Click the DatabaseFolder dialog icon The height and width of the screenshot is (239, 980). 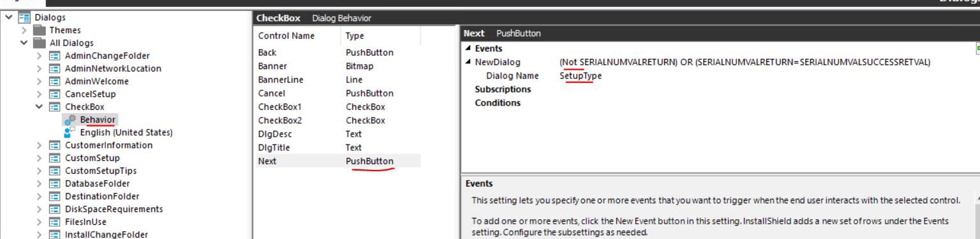tap(56, 183)
